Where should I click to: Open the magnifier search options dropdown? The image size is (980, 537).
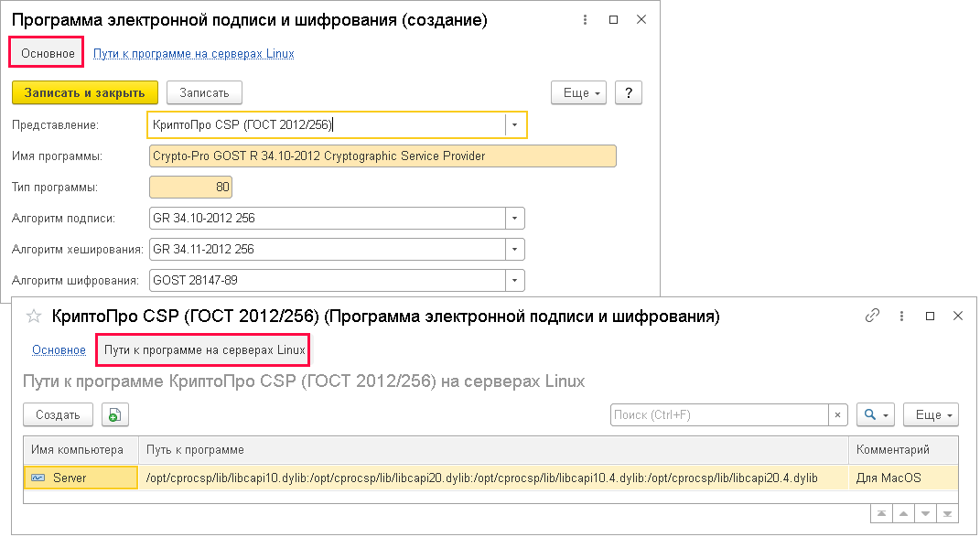(876, 415)
